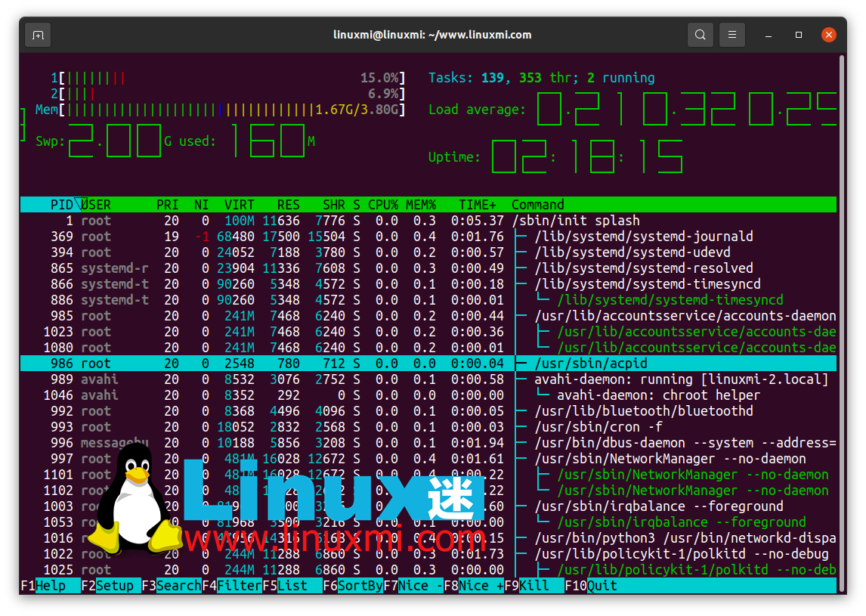This screenshot has width=866, height=616.
Task: Select PID 1023 accounts-daemon thread
Action: pos(428,332)
